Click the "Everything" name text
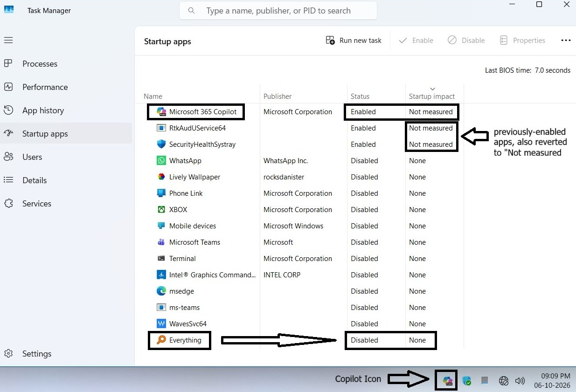This screenshot has width=576, height=392. click(185, 340)
